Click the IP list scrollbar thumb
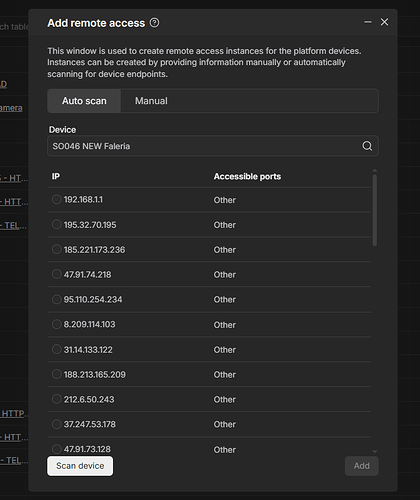 [x=375, y=210]
